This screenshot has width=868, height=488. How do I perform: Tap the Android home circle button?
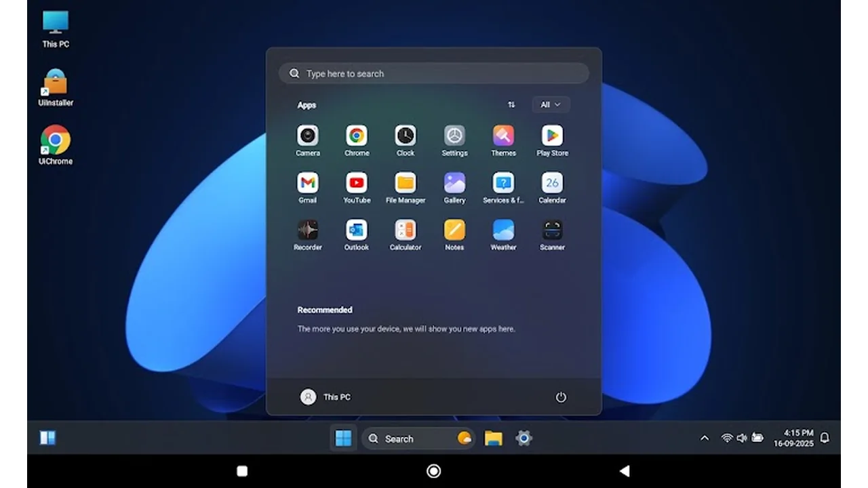coord(434,471)
